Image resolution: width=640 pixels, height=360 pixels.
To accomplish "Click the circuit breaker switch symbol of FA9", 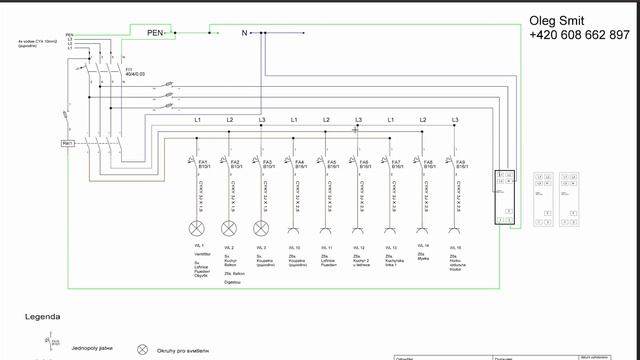I will (451, 161).
